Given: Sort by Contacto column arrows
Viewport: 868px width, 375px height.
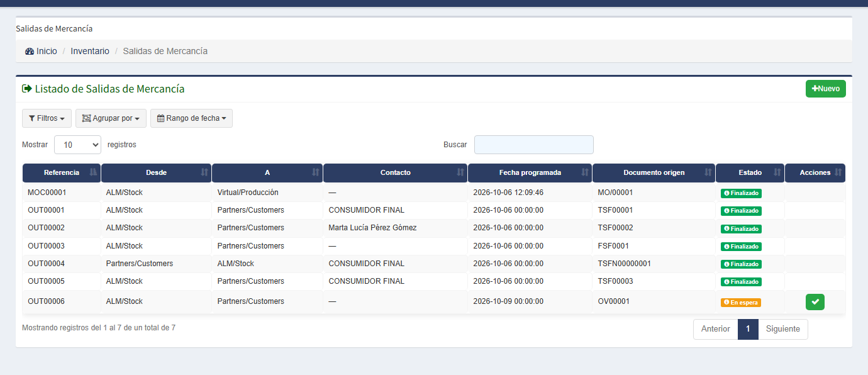Looking at the screenshot, I should (x=461, y=172).
